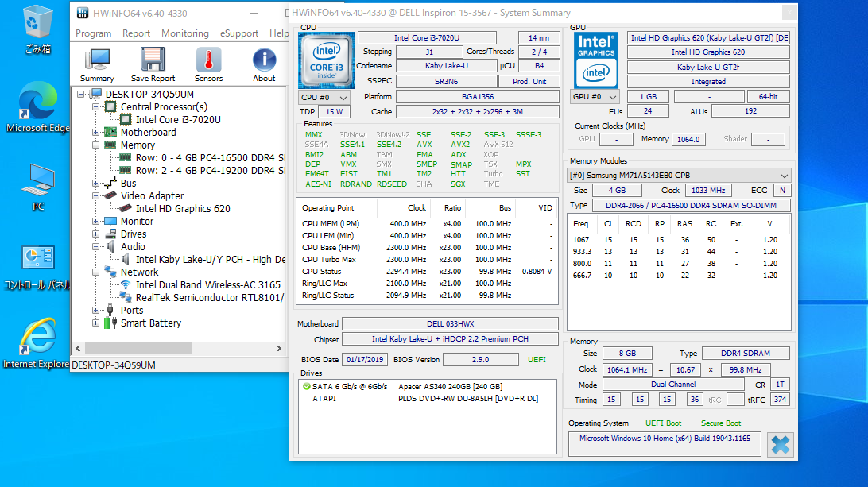Select Intel HD Graphics 620 tree item

183,209
